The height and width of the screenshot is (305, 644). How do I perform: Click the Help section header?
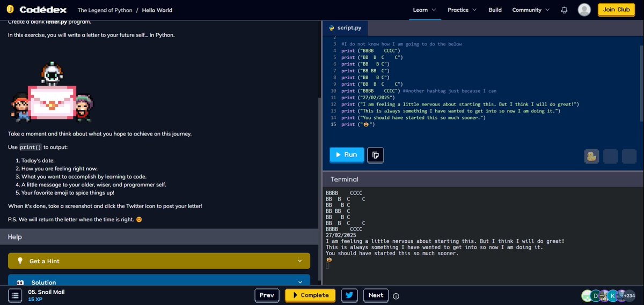(159, 236)
